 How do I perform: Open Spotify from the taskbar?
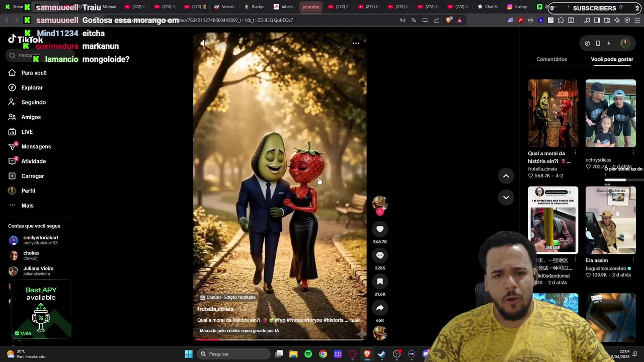[x=308, y=354]
